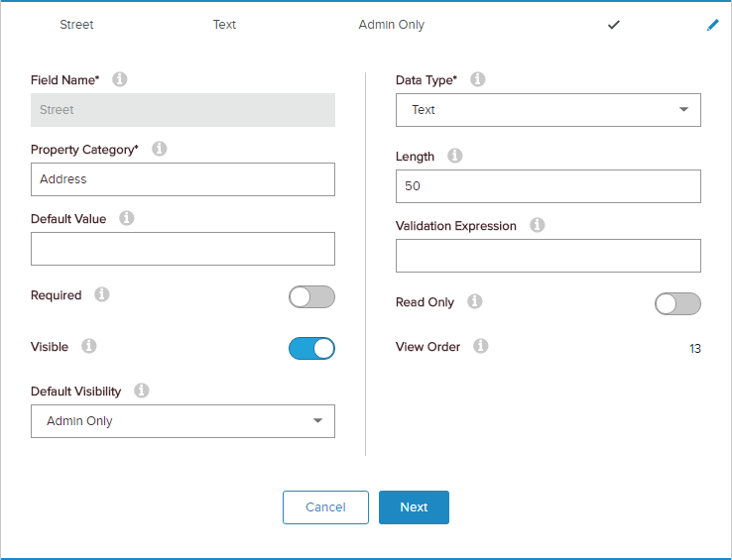
Task: Click the Next button
Action: [x=414, y=507]
